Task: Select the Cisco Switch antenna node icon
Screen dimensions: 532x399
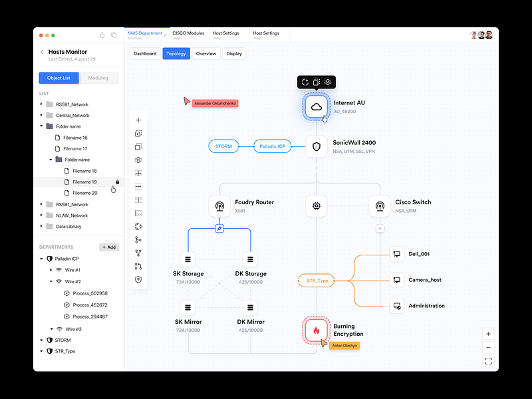Action: click(380, 206)
